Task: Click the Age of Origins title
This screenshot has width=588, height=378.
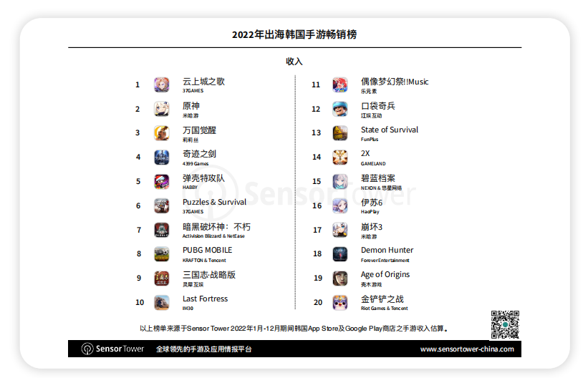Action: tap(385, 274)
